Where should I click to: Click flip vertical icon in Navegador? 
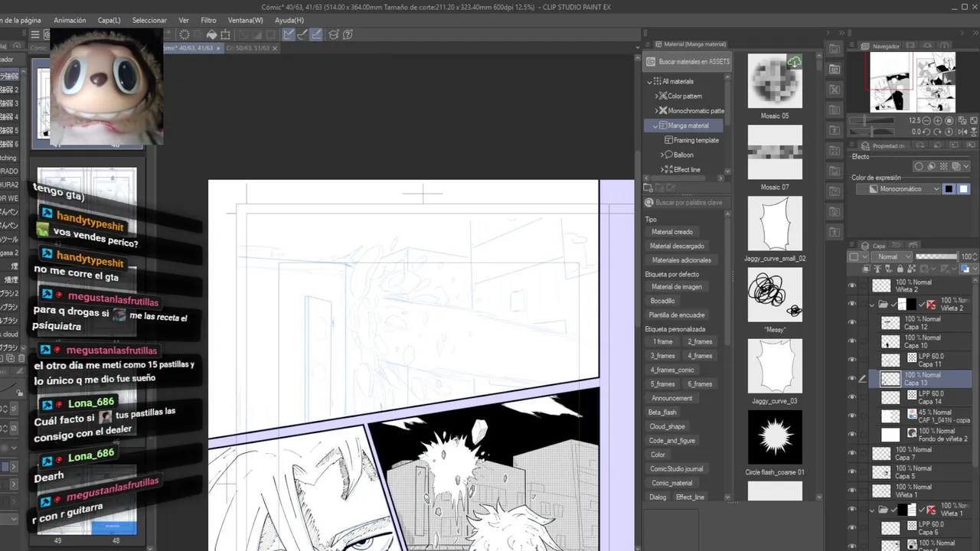pos(974,132)
